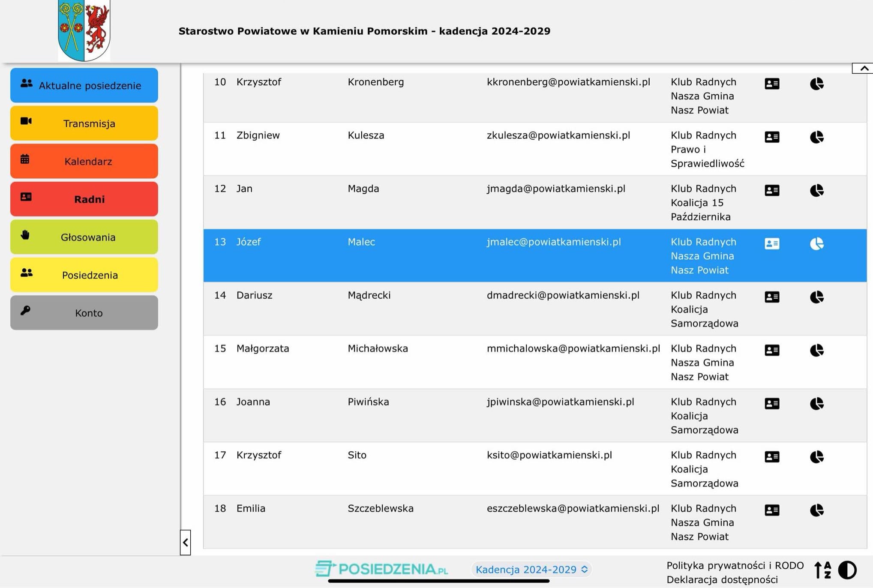Open Jan Magda's profile card icon
This screenshot has width=873, height=588.
click(x=772, y=190)
